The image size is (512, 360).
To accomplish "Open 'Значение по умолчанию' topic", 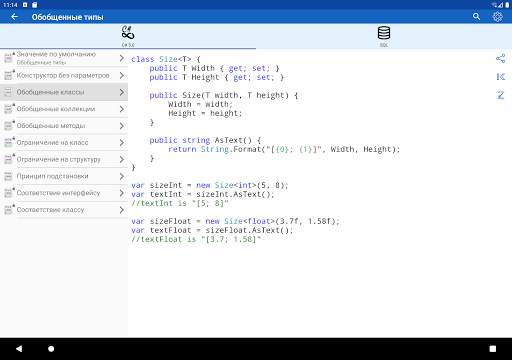I will pos(64,58).
